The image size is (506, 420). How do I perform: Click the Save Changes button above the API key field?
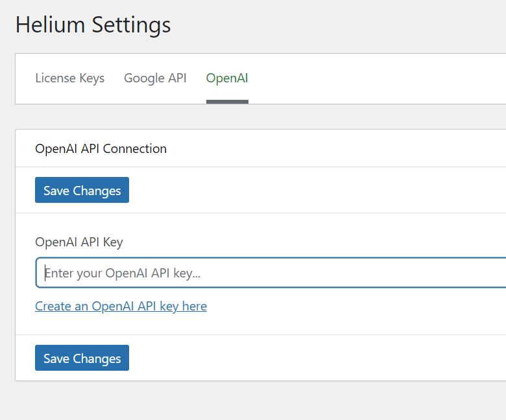[82, 190]
